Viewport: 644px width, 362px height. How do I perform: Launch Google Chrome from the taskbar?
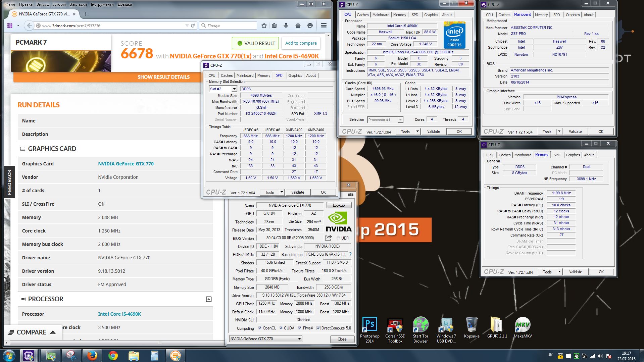click(113, 356)
